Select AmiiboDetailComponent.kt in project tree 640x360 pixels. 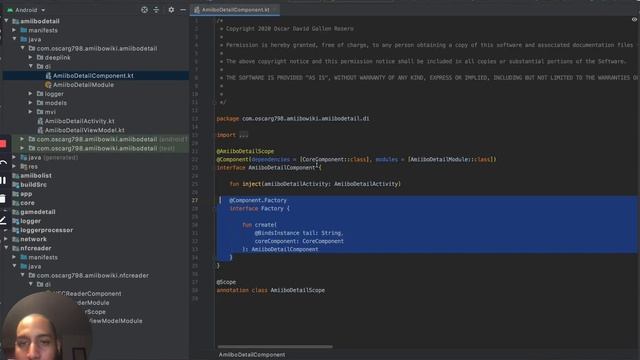tap(93, 76)
